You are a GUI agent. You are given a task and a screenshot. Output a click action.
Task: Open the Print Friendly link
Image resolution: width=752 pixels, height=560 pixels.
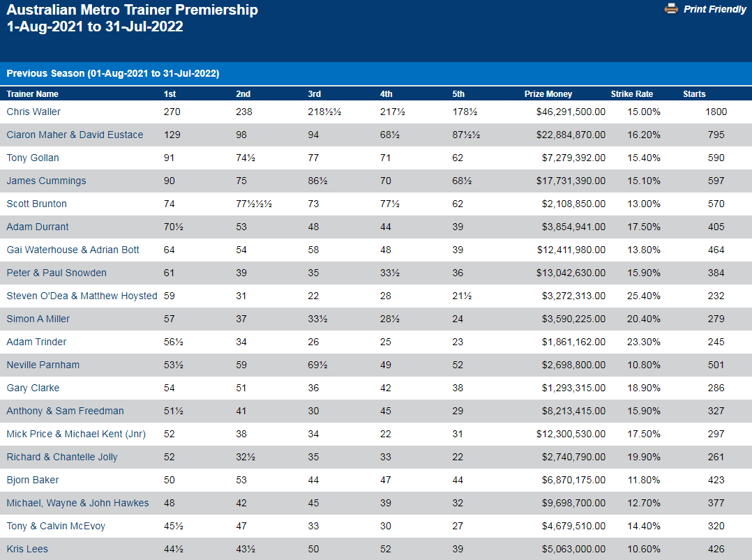click(714, 10)
